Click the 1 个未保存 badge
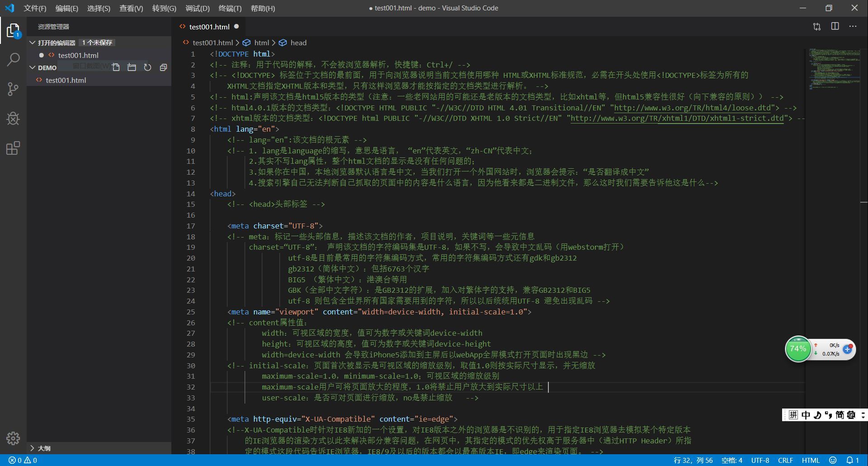Viewport: 868px width, 466px height. coord(97,43)
